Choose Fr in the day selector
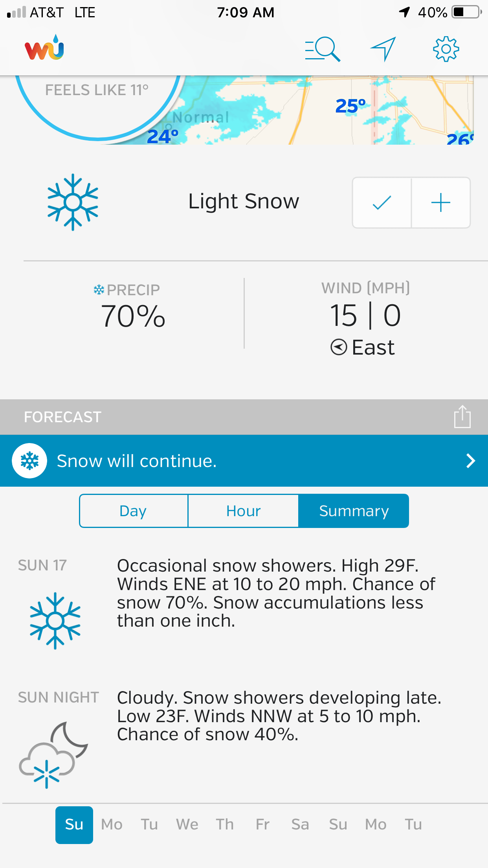 262,824
